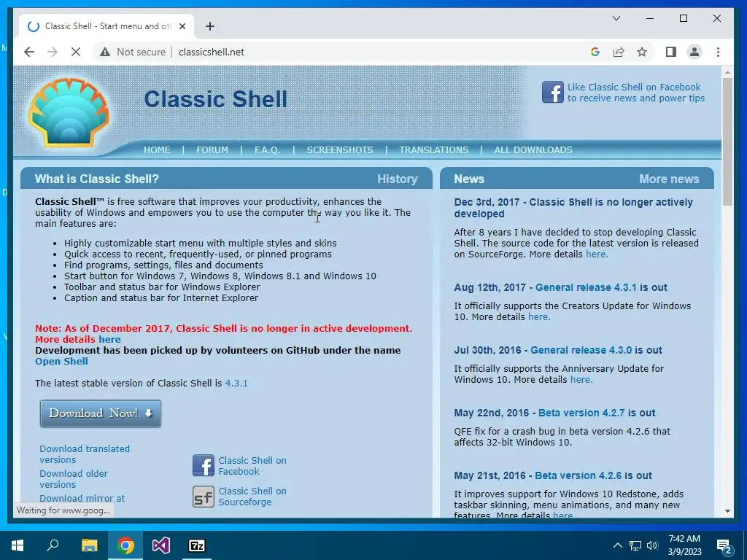Click 'Like Classic Shell on Facebook' link

point(635,93)
